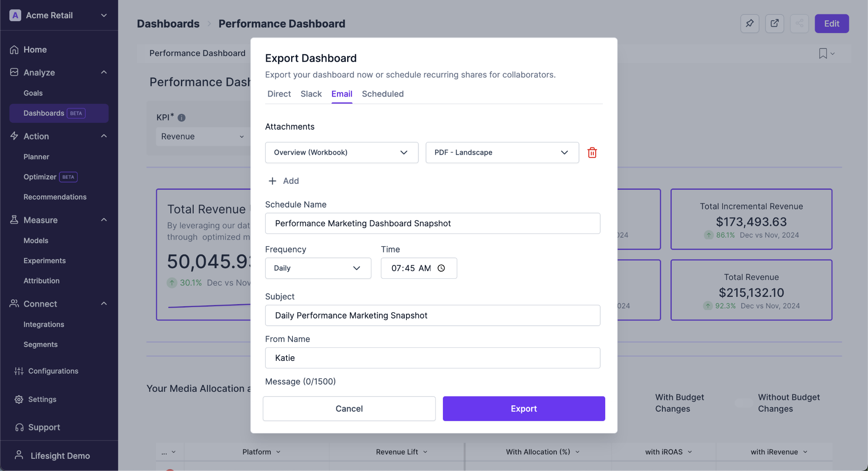Click the Subject input field
Viewport: 868px width, 471px height.
432,315
